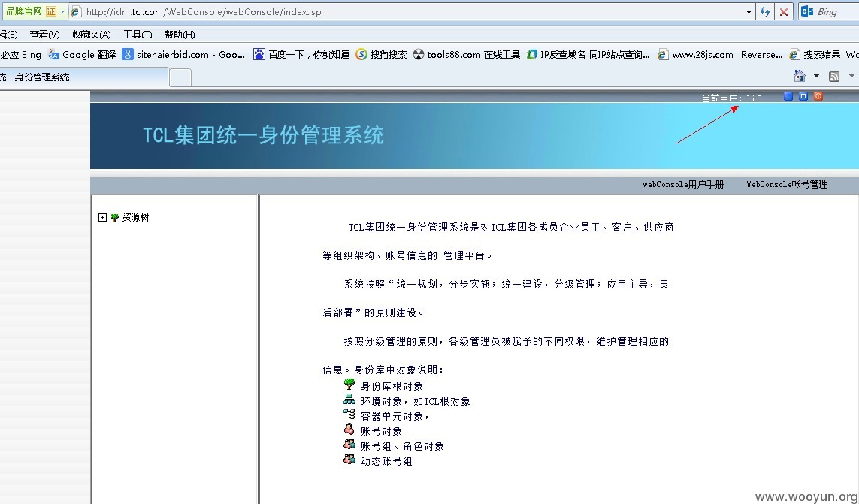
Task: Click the blue Google icon for sitehaierbid.com bookmark
Action: click(x=128, y=54)
